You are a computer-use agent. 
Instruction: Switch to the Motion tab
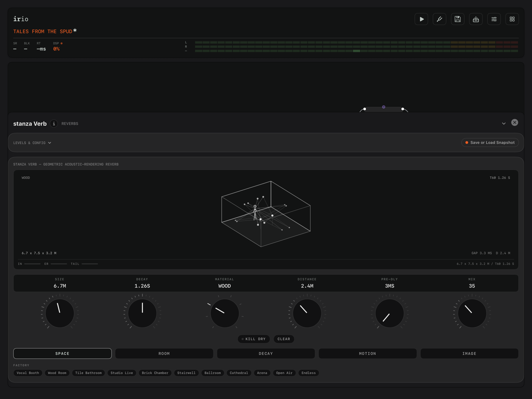(367, 353)
